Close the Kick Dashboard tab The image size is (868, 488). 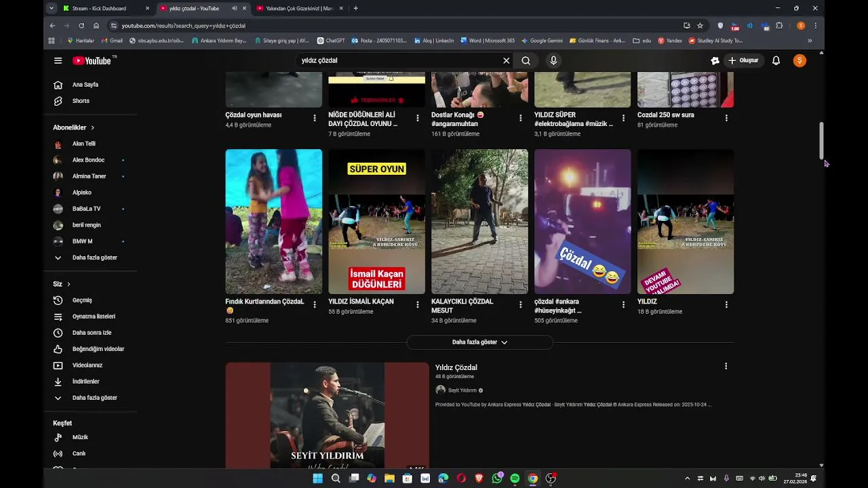pos(147,8)
